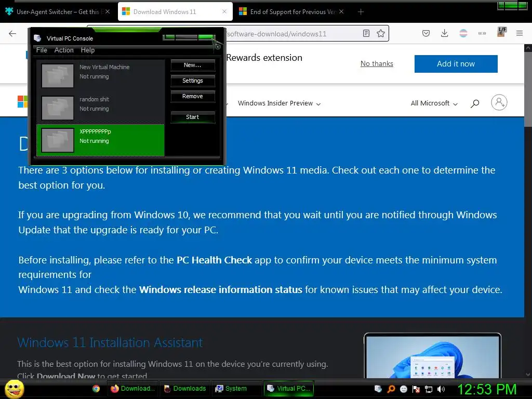
Task: Select New Virtual Machine entry
Action: [100, 76]
